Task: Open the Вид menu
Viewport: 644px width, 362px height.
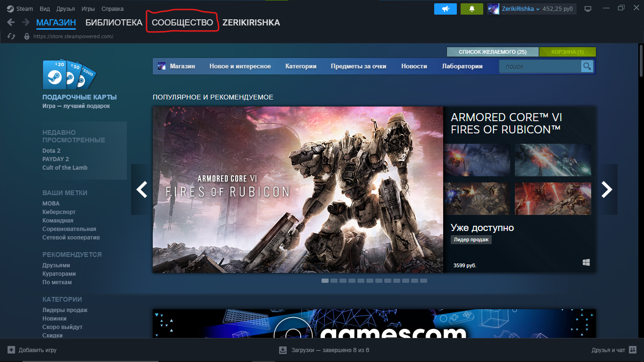Action: (x=45, y=8)
